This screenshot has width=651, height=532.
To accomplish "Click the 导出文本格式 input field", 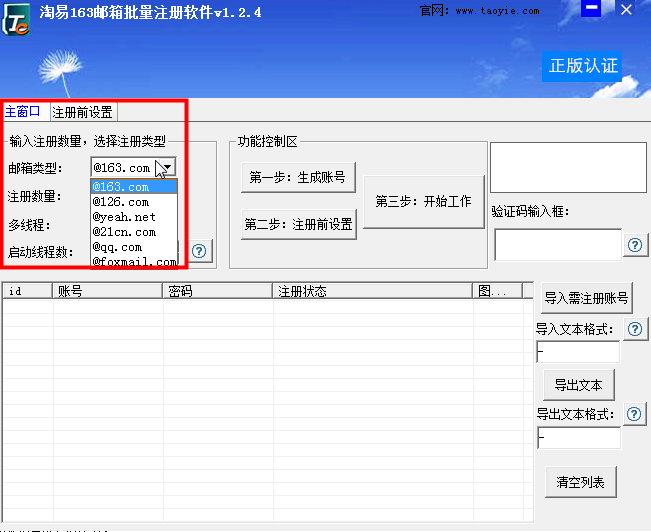I will point(579,438).
